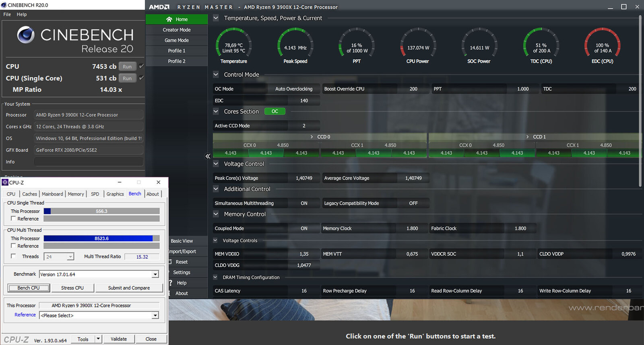Click the Cinebench logo sphere icon
Image resolution: width=644 pixels, height=345 pixels.
[x=26, y=35]
